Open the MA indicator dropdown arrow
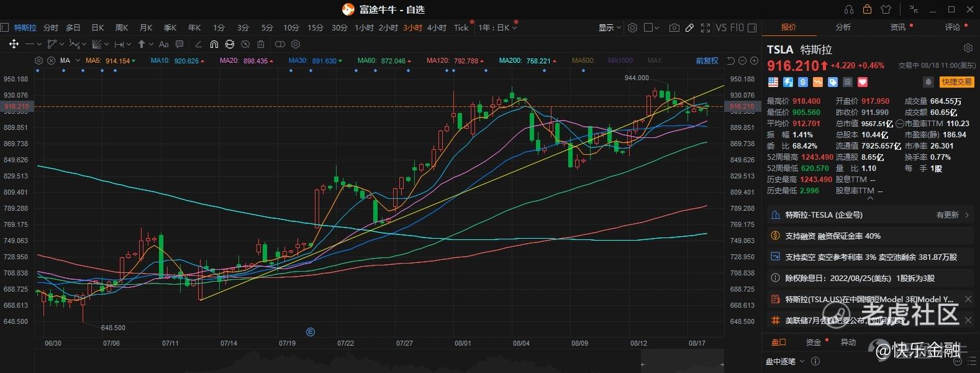Screen dimensions: 980x373 [x=79, y=61]
